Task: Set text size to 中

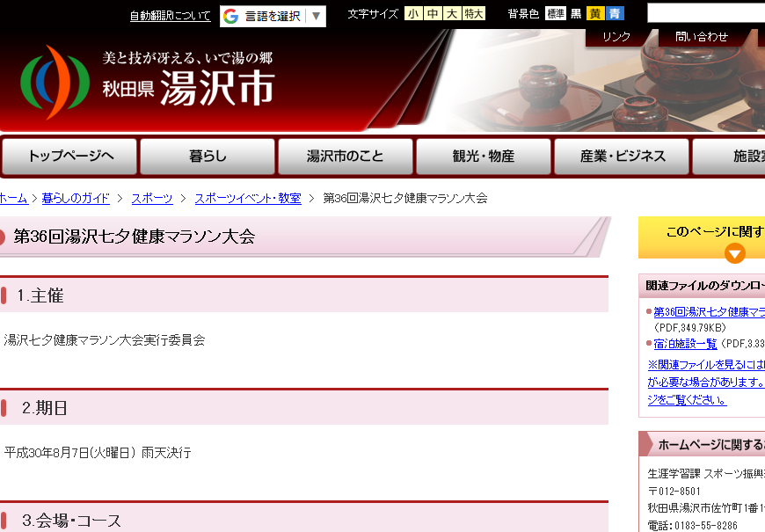Action: click(433, 14)
